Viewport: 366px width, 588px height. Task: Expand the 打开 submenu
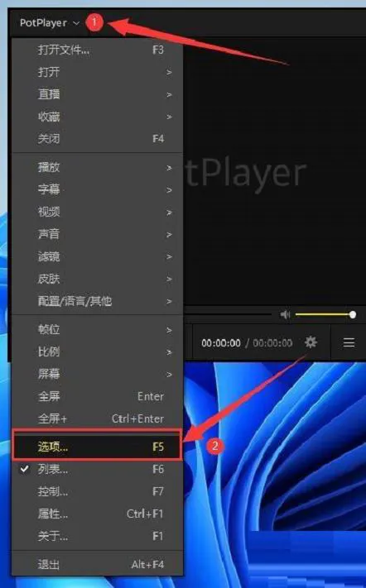click(98, 72)
